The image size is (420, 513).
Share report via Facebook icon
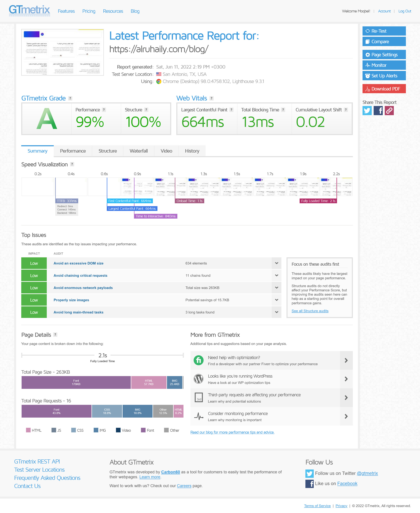tap(378, 111)
